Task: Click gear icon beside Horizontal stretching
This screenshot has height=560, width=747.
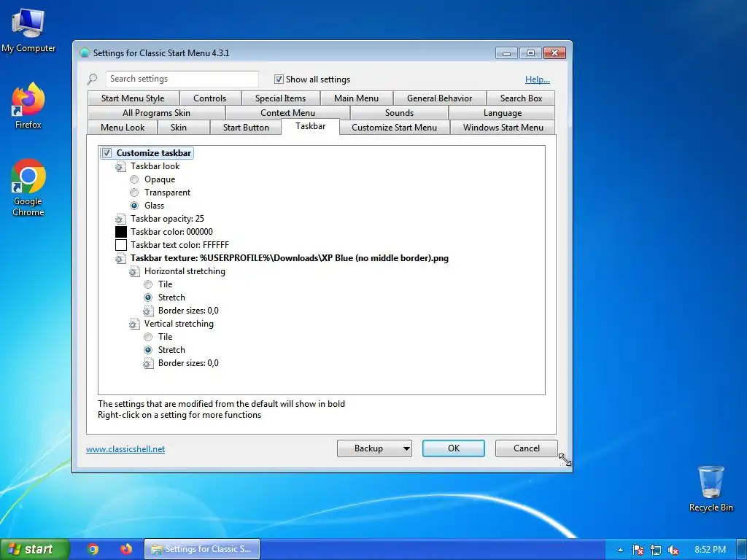Action: [x=134, y=271]
